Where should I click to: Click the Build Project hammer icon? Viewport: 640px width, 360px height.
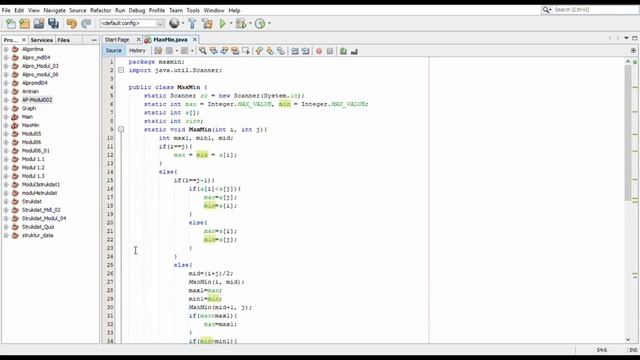[x=192, y=24]
